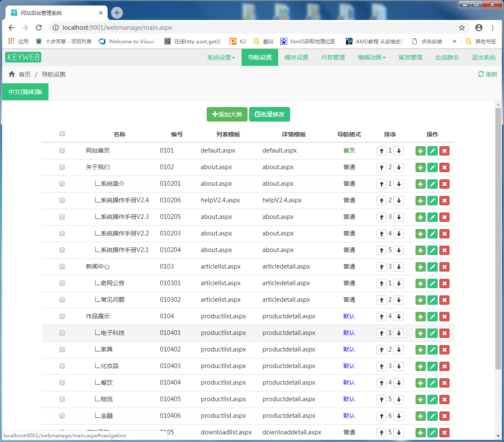Move 作品展示 up in order

[x=382, y=316]
